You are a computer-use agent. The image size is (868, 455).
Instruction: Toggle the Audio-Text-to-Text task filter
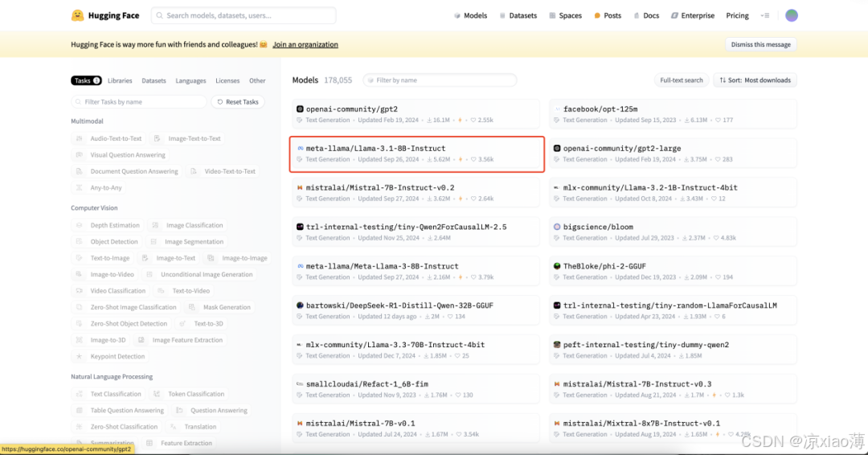click(109, 138)
